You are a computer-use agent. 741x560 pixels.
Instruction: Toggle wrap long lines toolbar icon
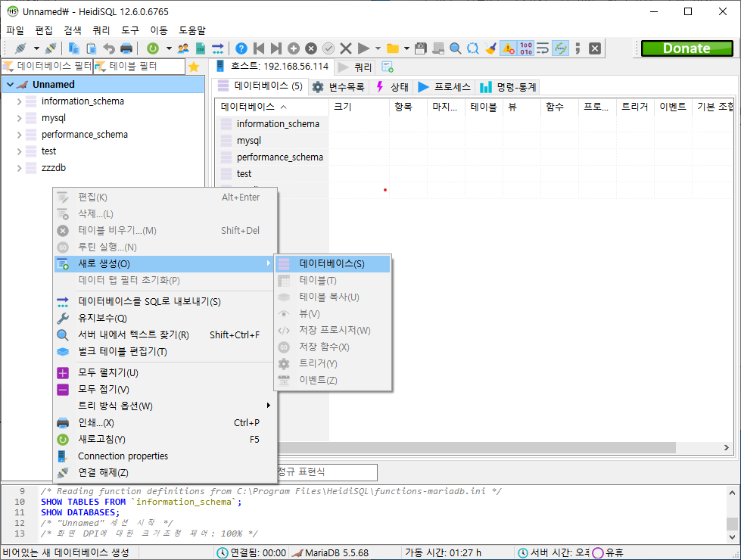click(x=543, y=48)
